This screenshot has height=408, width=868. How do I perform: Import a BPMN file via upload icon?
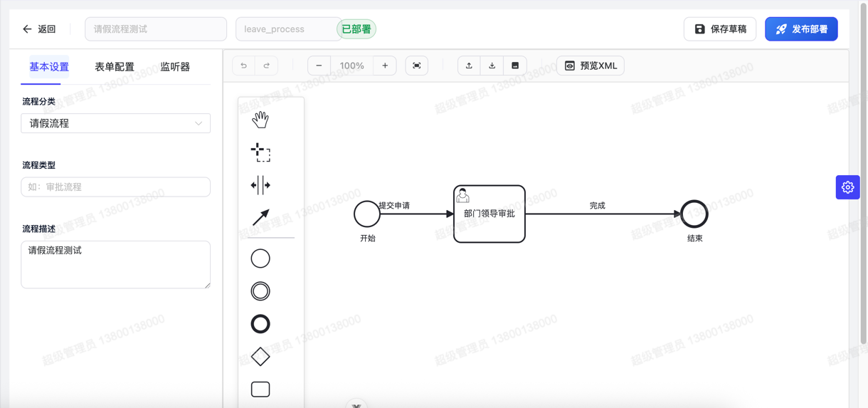click(x=469, y=66)
